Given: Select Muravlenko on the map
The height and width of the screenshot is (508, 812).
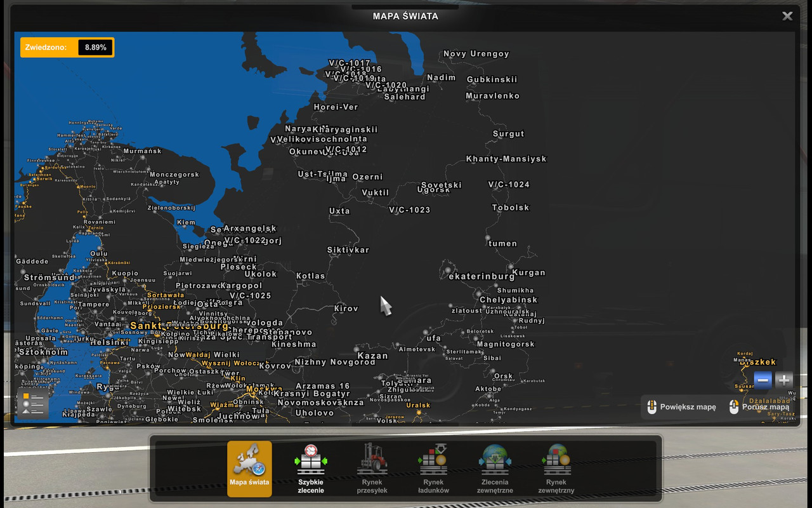Looking at the screenshot, I should 493,96.
